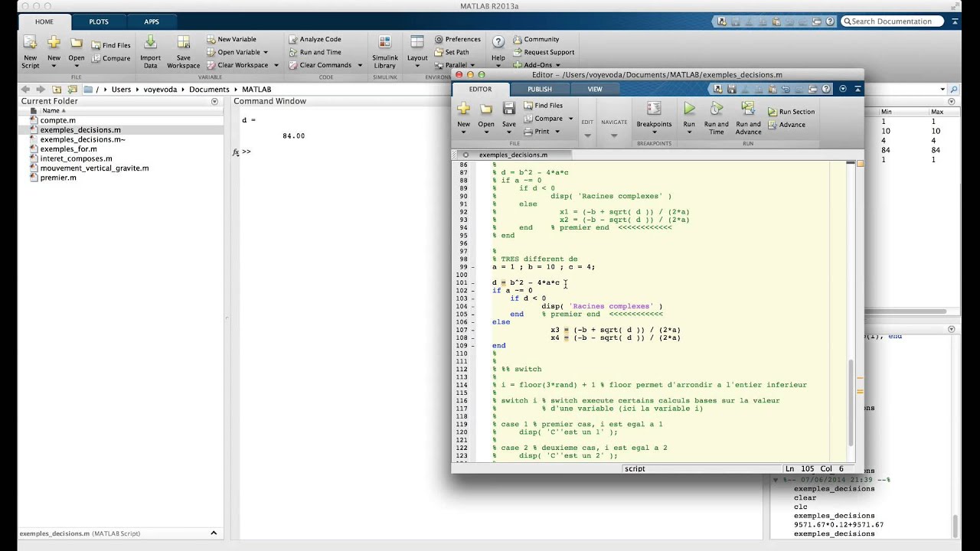Click the Community link

tap(535, 39)
